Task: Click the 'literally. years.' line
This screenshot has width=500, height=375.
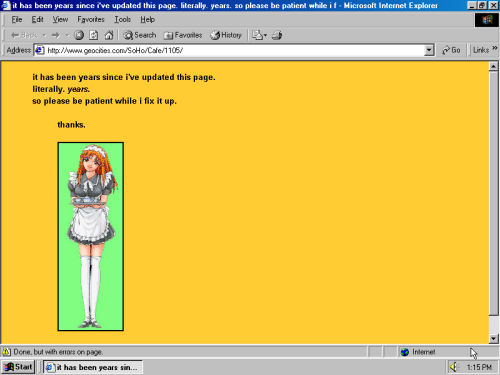Action: coord(61,89)
